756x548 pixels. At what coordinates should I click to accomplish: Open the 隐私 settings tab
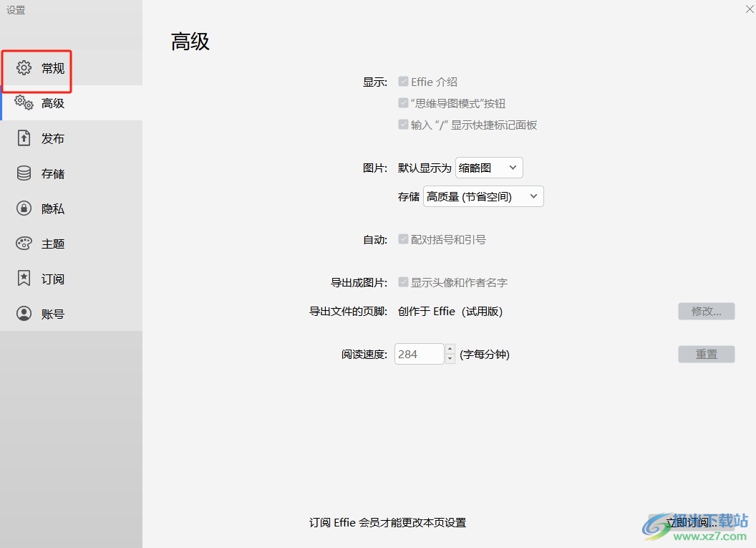(72, 208)
